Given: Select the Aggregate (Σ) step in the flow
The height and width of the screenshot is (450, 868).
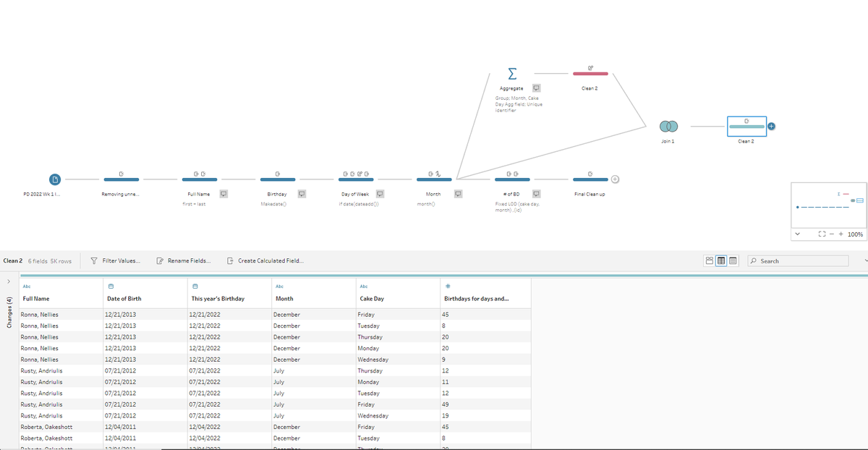Looking at the screenshot, I should tap(512, 72).
